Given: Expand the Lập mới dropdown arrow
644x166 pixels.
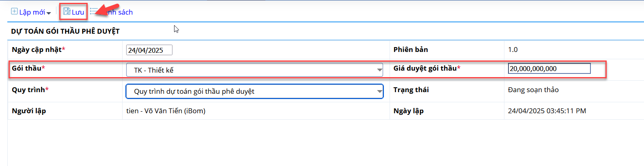Looking at the screenshot, I should [49, 13].
